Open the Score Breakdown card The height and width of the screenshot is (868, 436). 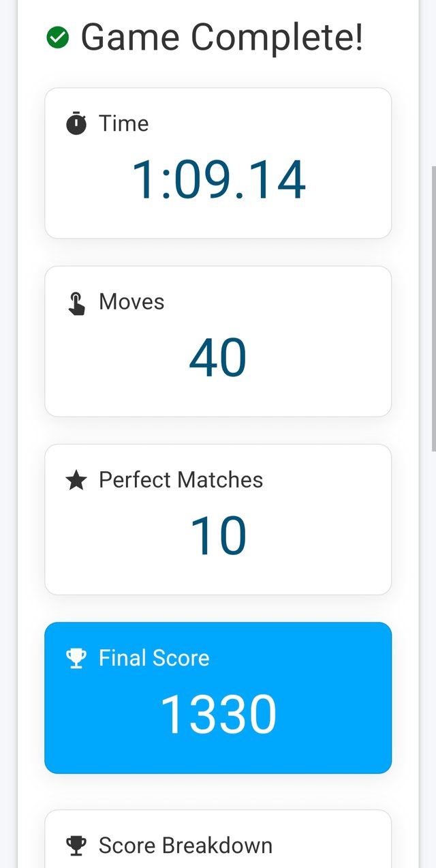click(x=218, y=839)
